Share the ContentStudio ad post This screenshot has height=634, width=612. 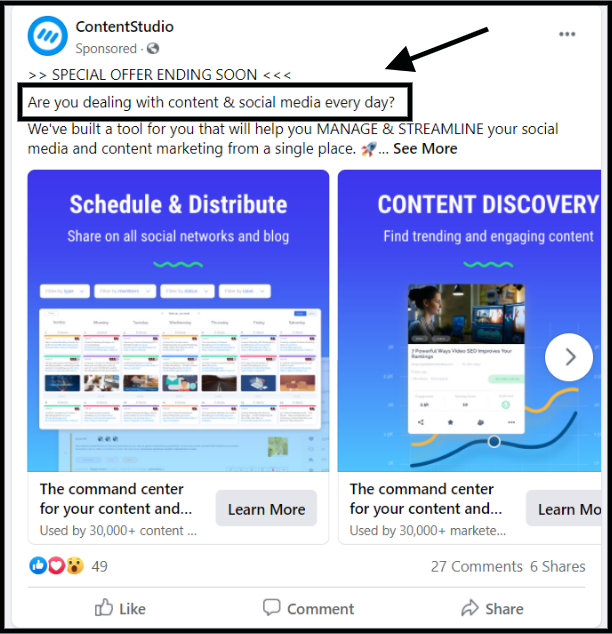pyautogui.click(x=492, y=608)
